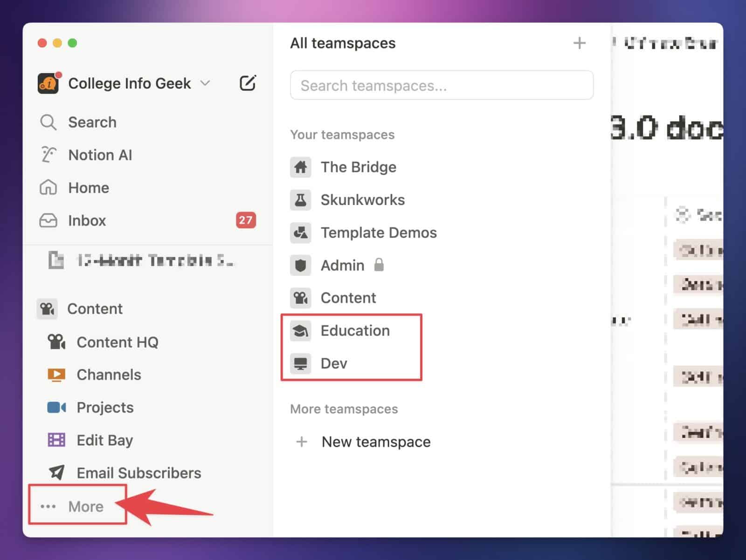Type in the Search teamspaces field
This screenshot has width=746, height=560.
[x=441, y=85]
